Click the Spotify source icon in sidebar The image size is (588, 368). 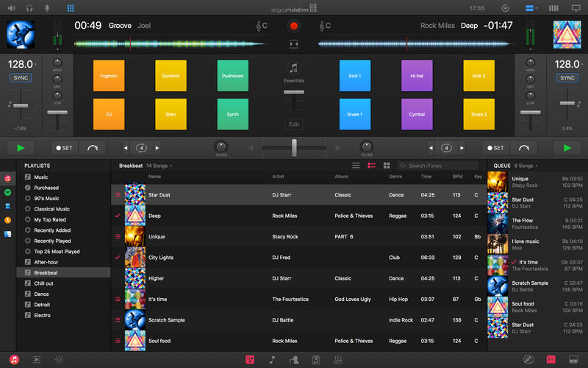click(7, 192)
